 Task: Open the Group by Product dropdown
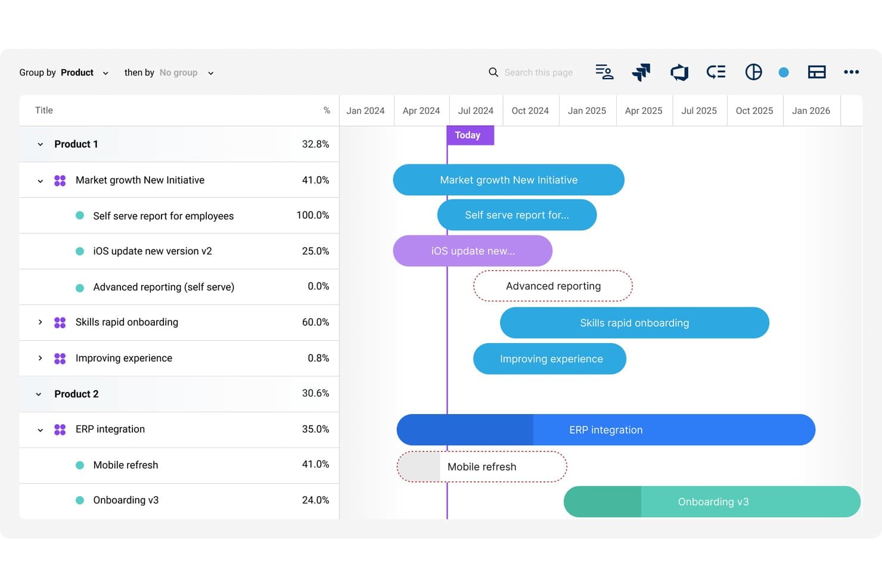click(x=64, y=73)
